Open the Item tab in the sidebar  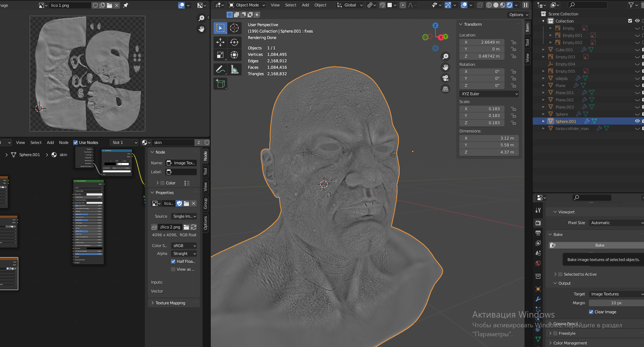[527, 28]
